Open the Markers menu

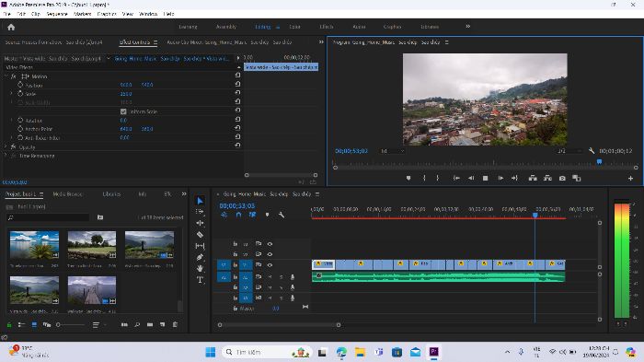click(x=82, y=14)
